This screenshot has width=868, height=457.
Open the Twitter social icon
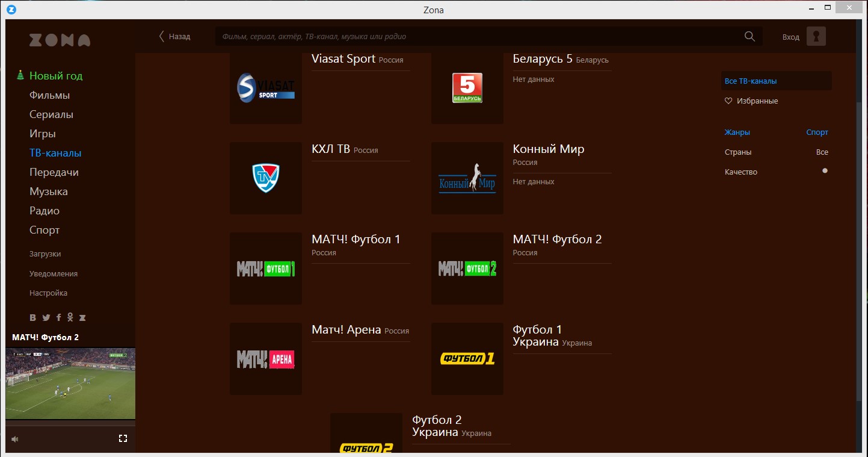[x=46, y=318]
